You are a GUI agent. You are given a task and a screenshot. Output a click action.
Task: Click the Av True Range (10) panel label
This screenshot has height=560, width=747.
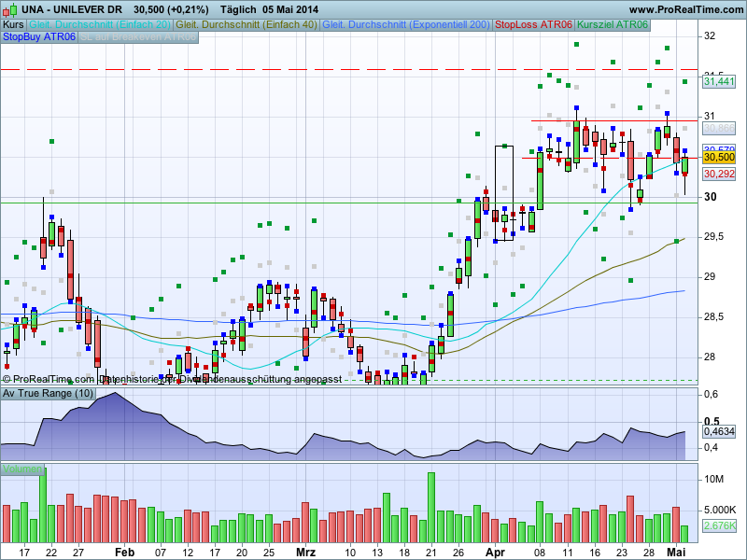49,393
